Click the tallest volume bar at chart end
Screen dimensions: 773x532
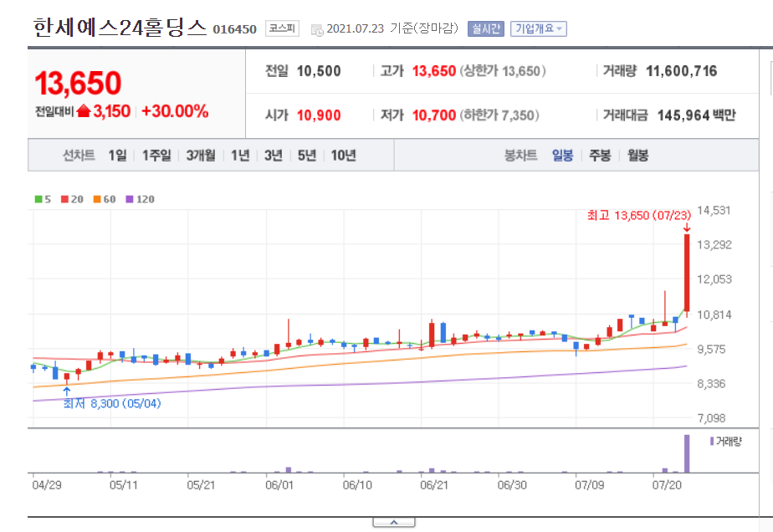click(687, 453)
